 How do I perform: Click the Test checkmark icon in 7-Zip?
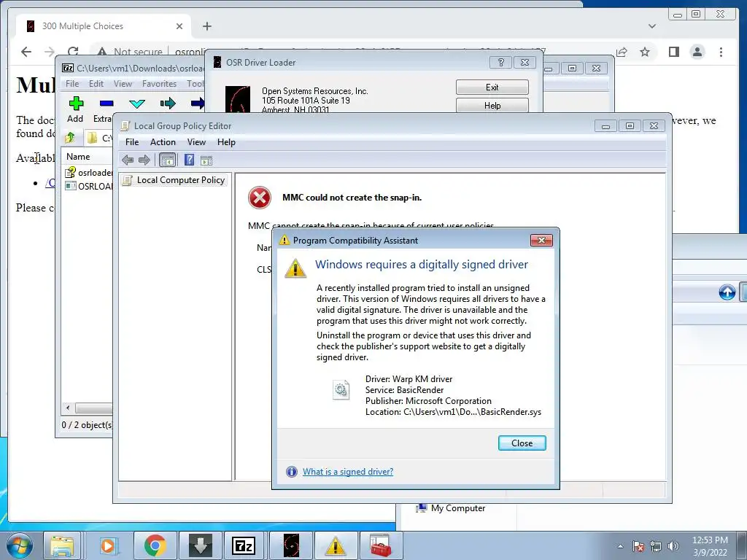(137, 103)
